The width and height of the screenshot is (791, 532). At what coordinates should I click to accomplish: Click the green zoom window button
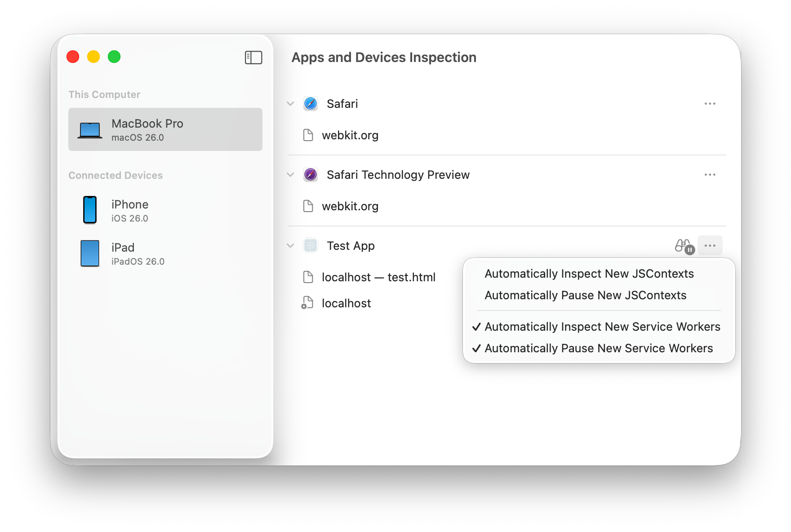114,57
